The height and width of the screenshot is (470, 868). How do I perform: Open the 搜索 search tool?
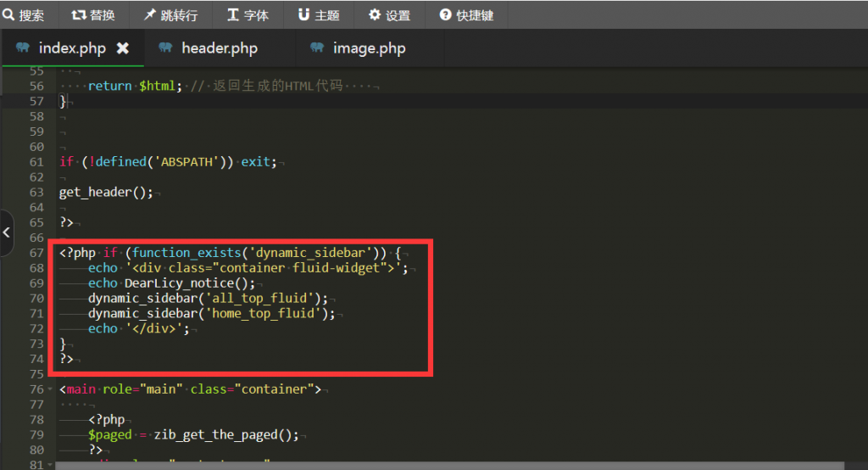(x=24, y=15)
